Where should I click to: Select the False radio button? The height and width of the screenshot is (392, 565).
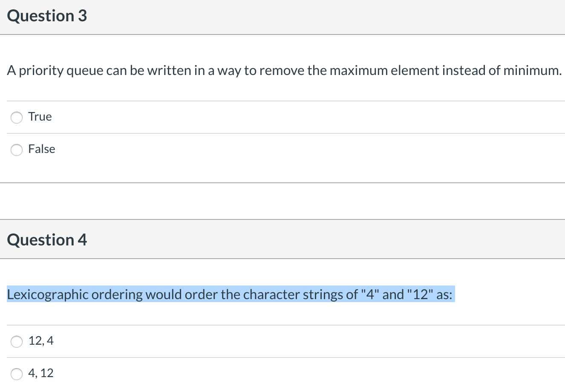tap(17, 150)
